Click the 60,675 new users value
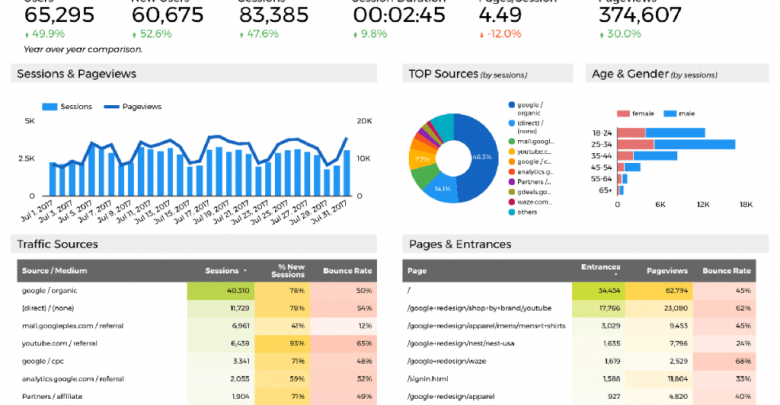Image resolution: width=780 pixels, height=405 pixels. click(x=168, y=15)
